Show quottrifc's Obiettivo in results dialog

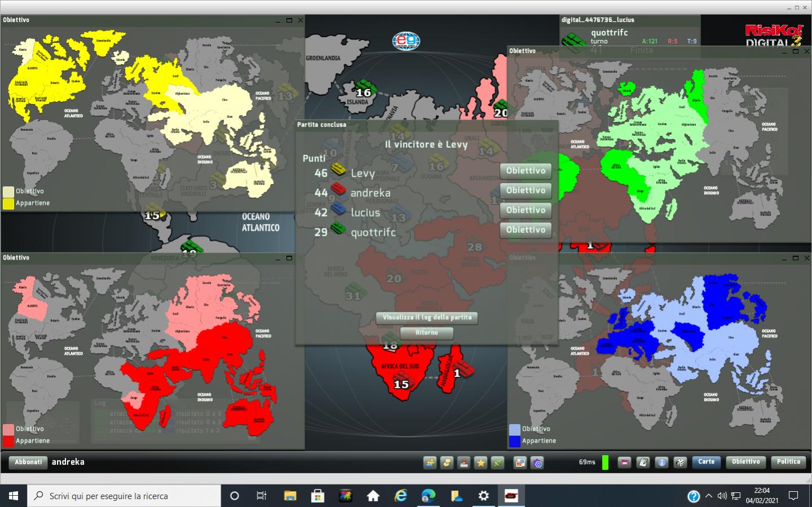[525, 230]
